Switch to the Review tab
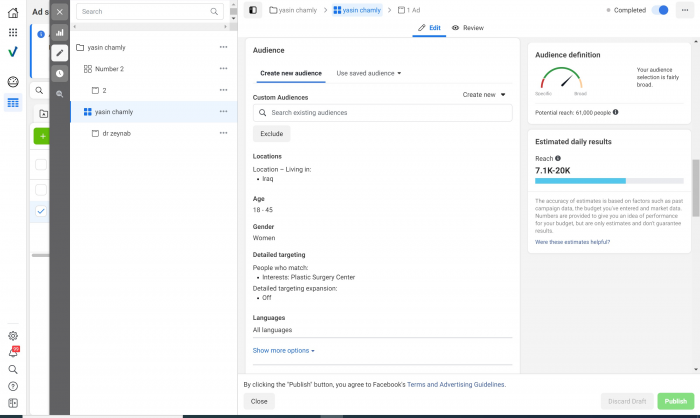Viewport: 700px width, 418px height. coord(468,28)
